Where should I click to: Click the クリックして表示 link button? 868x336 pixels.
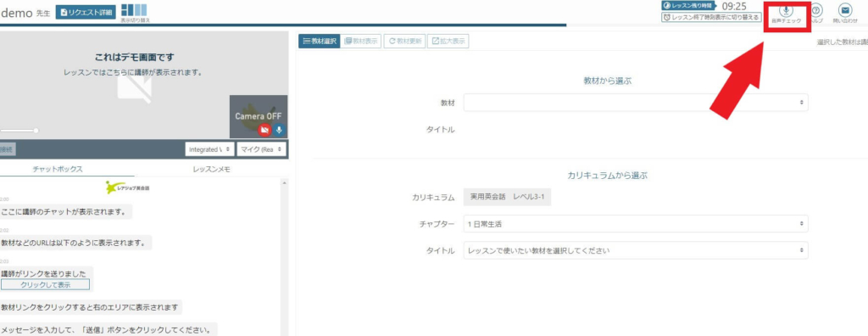[x=46, y=284]
